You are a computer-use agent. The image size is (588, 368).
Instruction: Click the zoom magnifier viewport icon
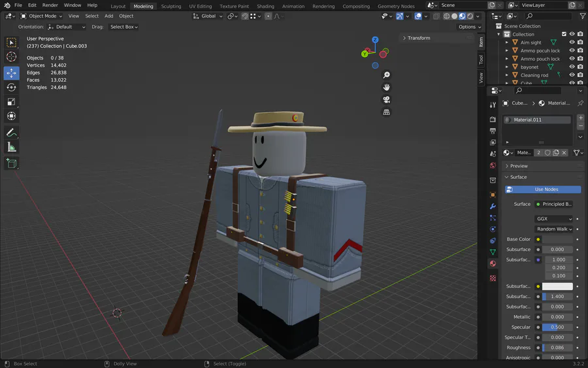pos(386,75)
